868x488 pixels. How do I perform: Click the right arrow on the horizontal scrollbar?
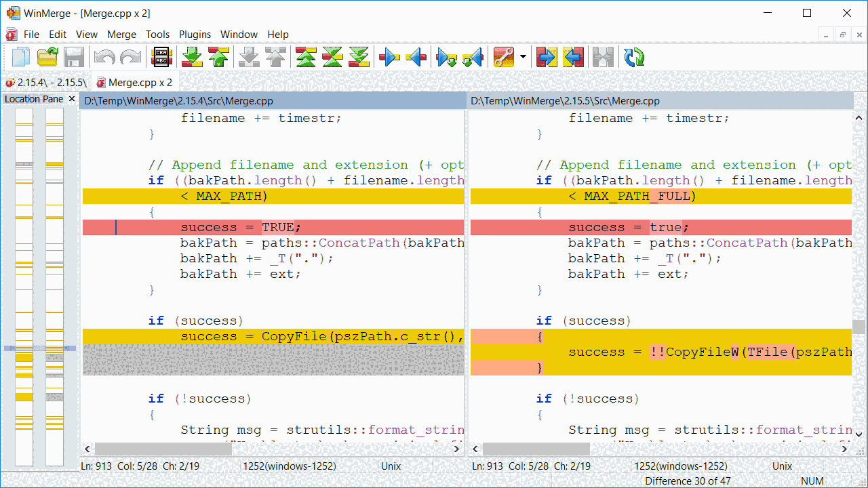click(x=456, y=449)
